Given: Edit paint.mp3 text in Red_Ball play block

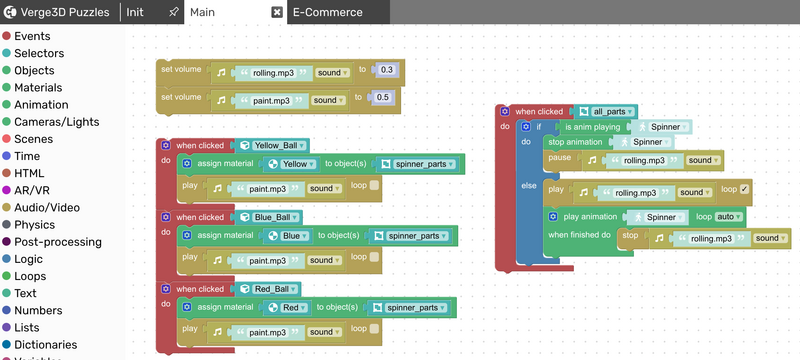Looking at the screenshot, I should [x=267, y=332].
